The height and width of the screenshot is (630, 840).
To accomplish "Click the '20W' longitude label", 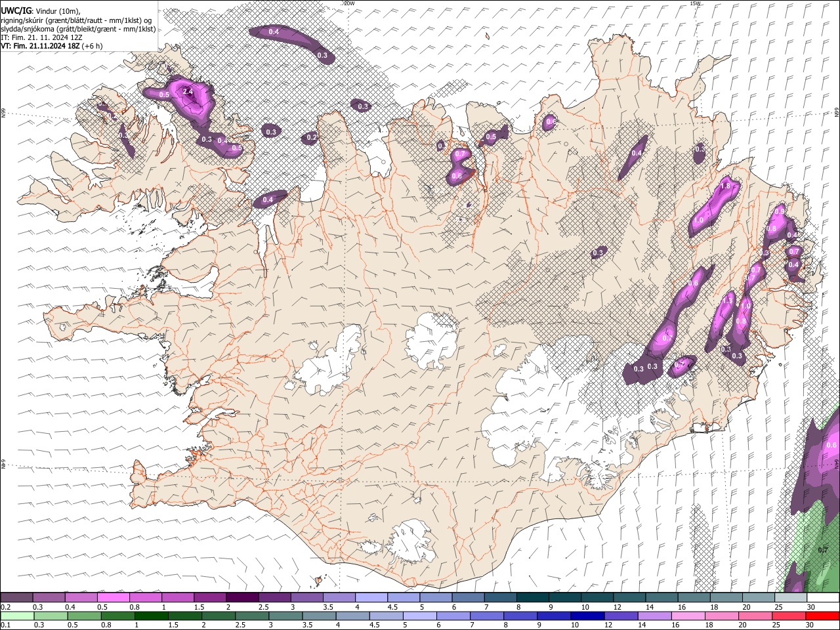I will [349, 3].
